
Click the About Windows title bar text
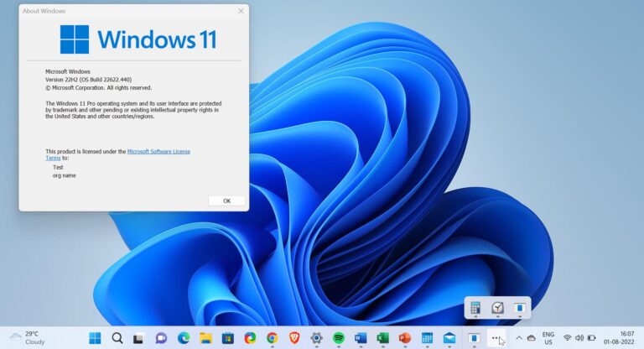point(44,11)
